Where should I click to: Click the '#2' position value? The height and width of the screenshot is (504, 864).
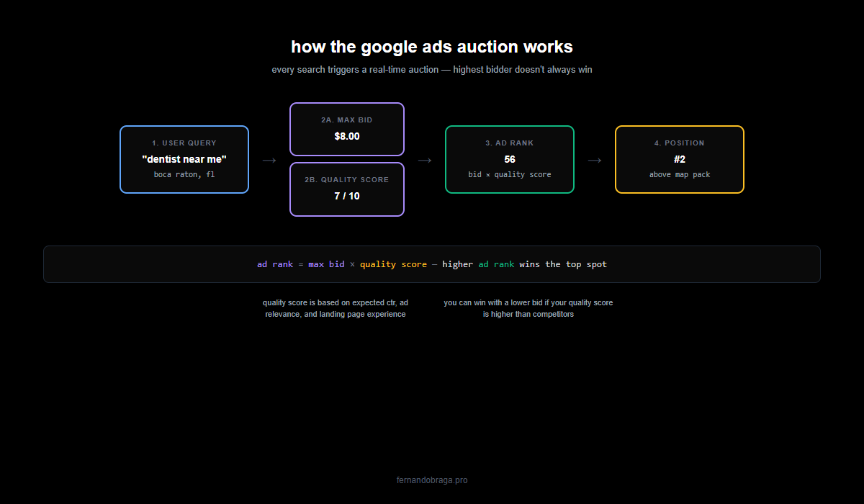click(680, 159)
